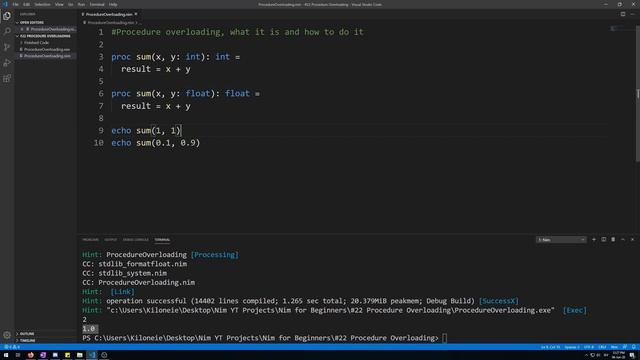Click the ProcedureOverloading.nim breadcrumb
The width and height of the screenshot is (640, 360).
[x=111, y=23]
